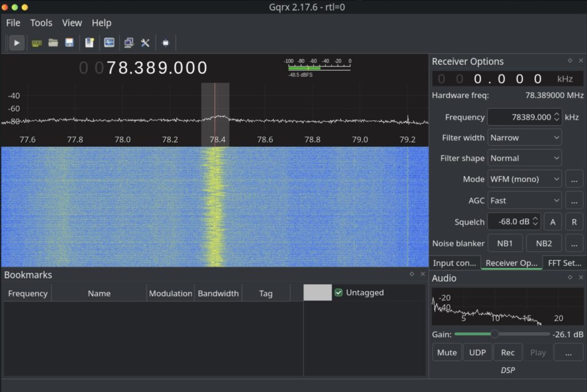Open the File menu

pyautogui.click(x=13, y=23)
